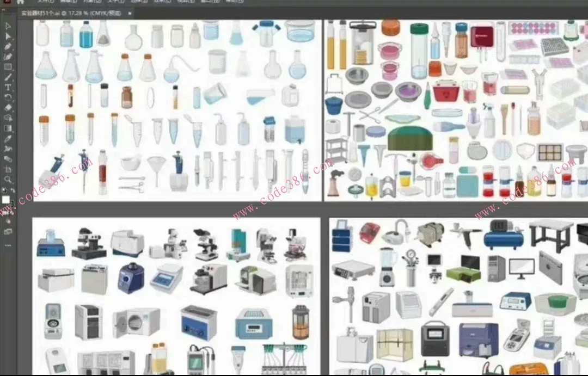
Task: Change the screen mode icon
Action: tap(8, 232)
